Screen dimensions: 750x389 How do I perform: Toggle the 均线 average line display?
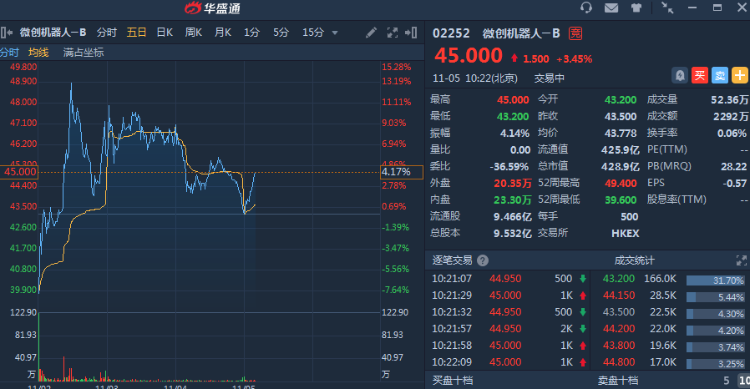coord(38,53)
